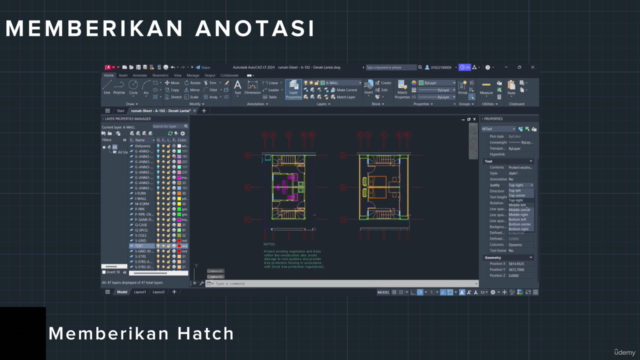Click orange color swatch of I-FURN layer

(x=179, y=193)
